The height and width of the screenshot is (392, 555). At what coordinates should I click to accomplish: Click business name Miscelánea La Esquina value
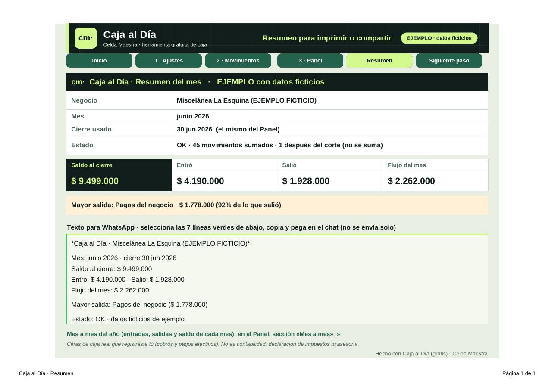[247, 100]
